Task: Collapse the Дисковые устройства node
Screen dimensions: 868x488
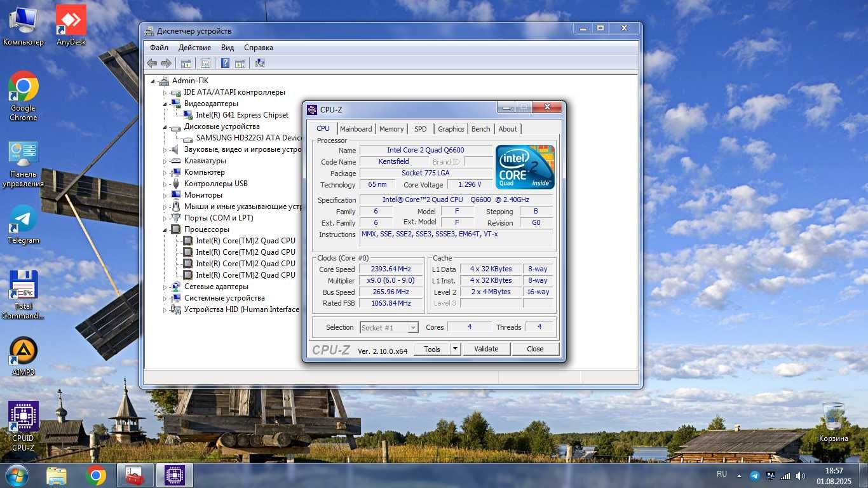Action: [165, 127]
